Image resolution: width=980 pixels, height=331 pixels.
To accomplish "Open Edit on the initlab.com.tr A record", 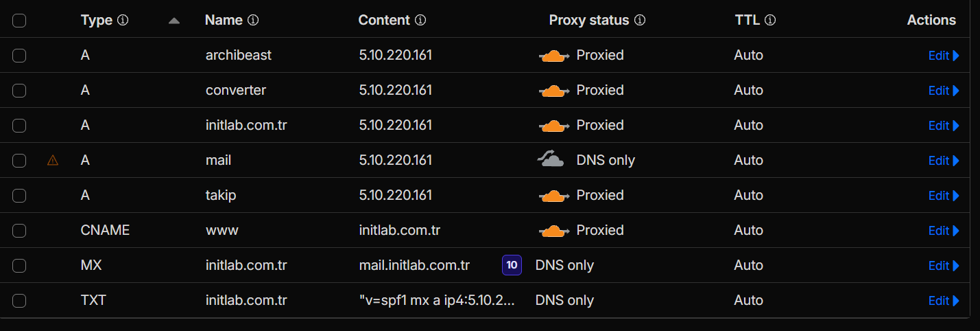I will coord(944,126).
